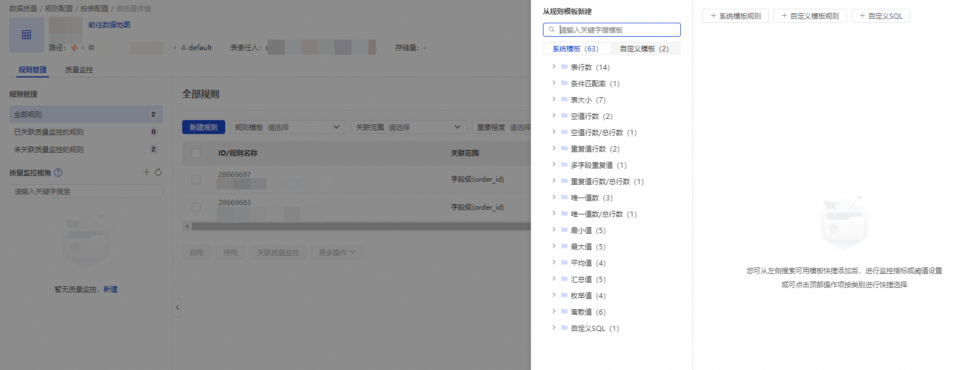Click the search magnifier icon in template search
The width and height of the screenshot is (980, 370).
click(x=552, y=30)
